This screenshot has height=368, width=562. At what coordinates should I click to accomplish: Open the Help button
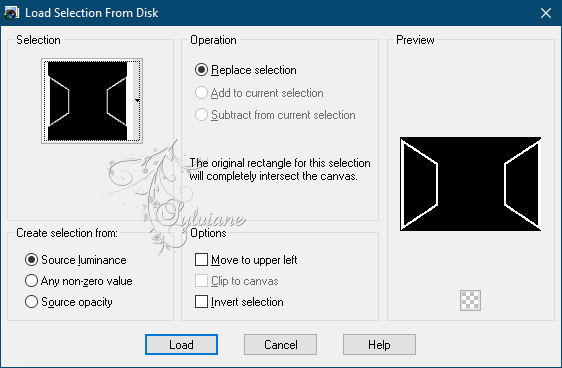coord(379,345)
